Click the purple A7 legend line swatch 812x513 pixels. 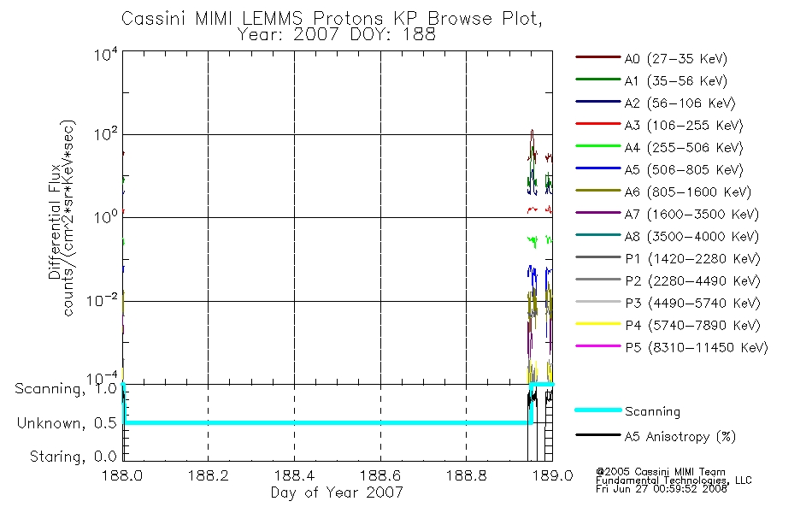point(597,213)
